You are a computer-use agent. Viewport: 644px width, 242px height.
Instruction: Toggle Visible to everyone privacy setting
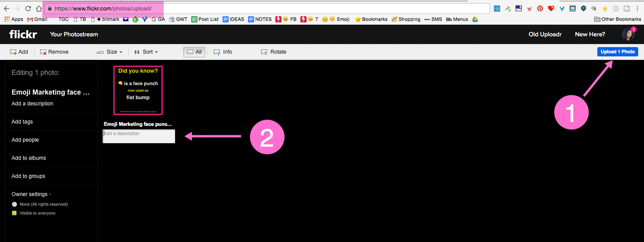(14, 213)
